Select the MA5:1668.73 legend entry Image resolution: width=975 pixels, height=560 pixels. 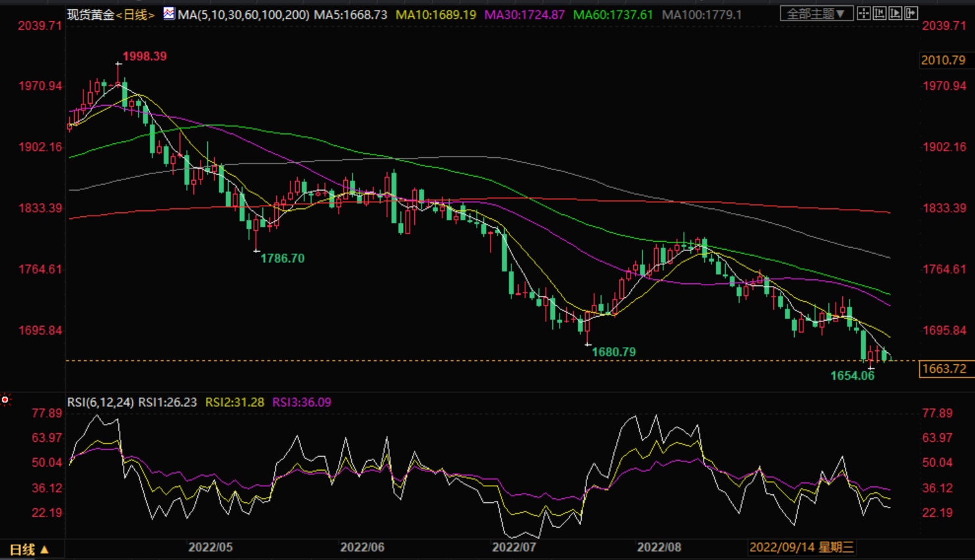click(x=350, y=14)
